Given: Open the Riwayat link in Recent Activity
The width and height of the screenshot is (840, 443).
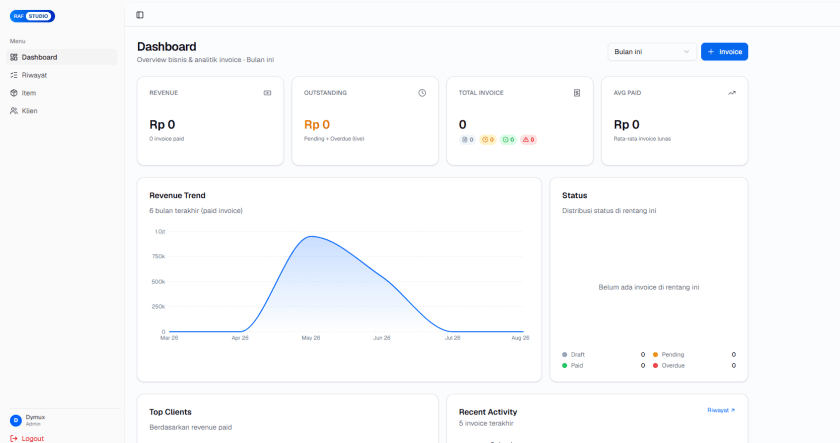Looking at the screenshot, I should [x=721, y=410].
